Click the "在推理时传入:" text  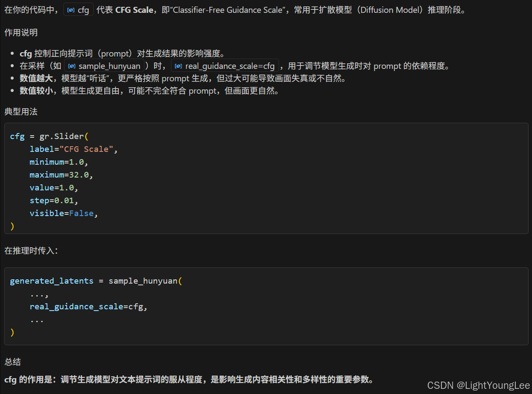31,251
